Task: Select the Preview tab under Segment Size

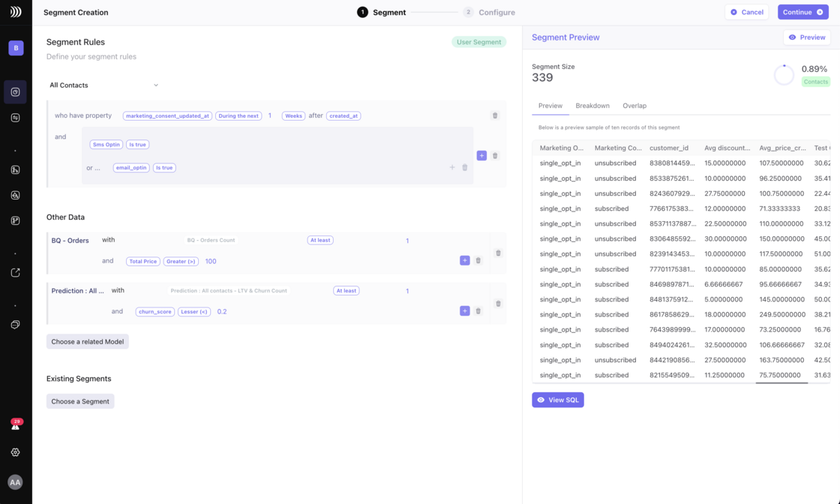Action: (550, 106)
